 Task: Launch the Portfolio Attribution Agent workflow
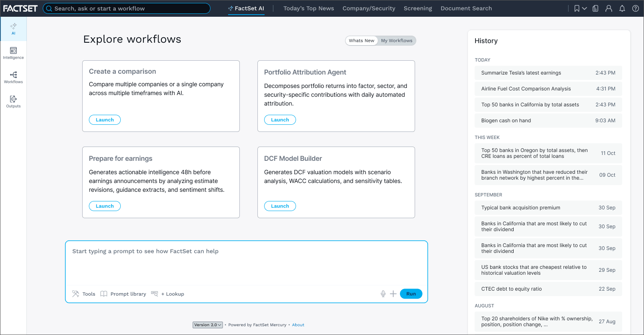(280, 120)
